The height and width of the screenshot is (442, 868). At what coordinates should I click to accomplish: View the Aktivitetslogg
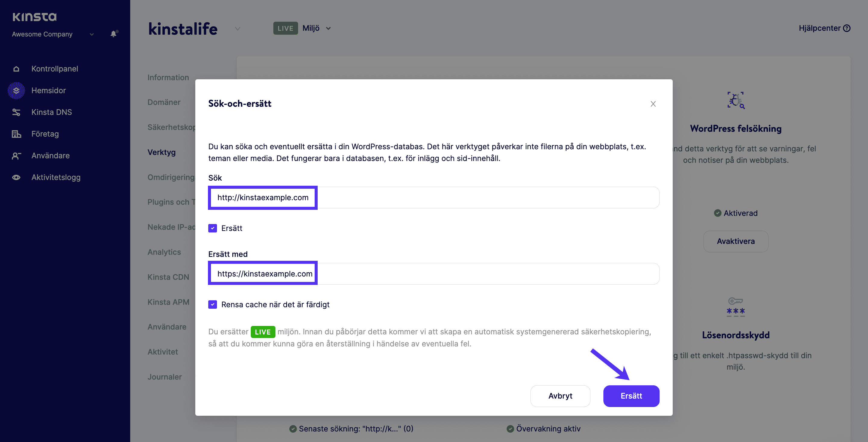[56, 177]
